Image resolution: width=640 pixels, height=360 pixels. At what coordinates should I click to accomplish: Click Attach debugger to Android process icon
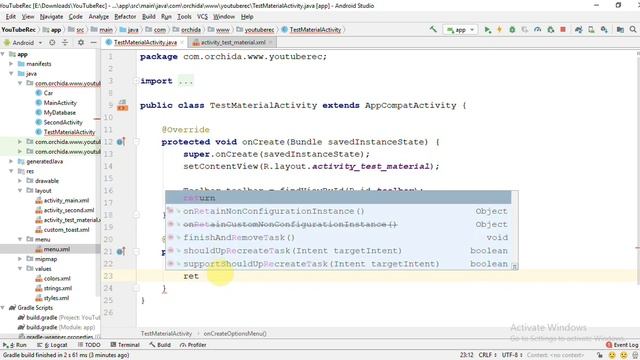(x=551, y=29)
